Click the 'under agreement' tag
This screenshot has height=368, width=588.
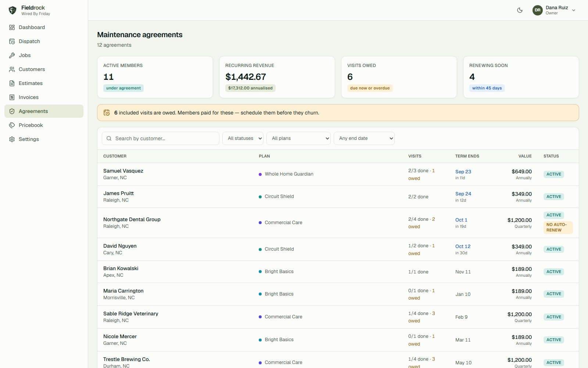[x=123, y=88]
